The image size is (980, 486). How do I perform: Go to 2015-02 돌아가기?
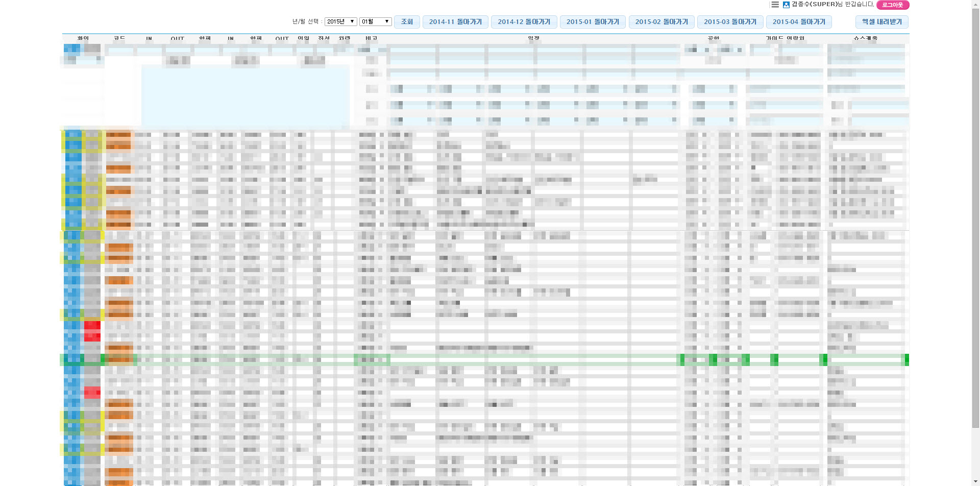661,22
